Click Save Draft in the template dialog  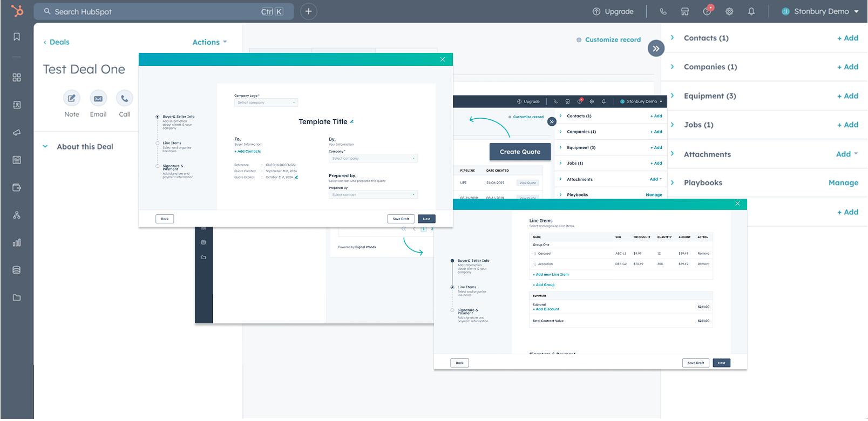[x=401, y=219]
